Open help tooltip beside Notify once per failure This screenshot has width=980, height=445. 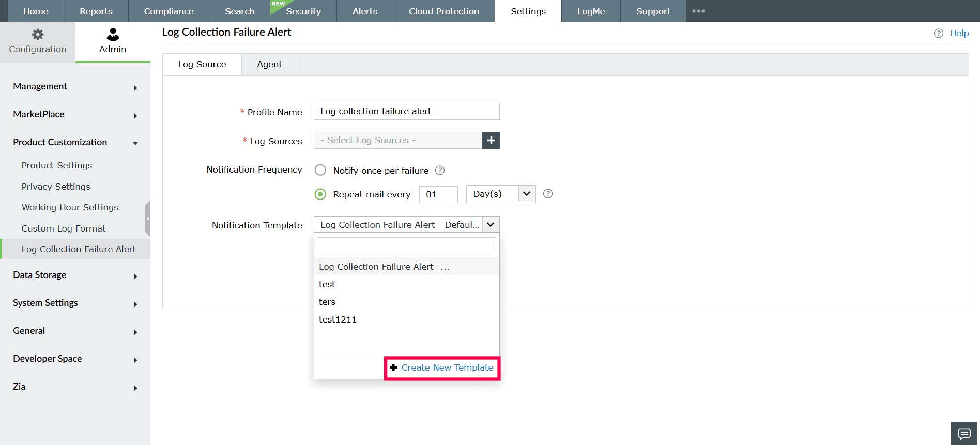pos(440,171)
